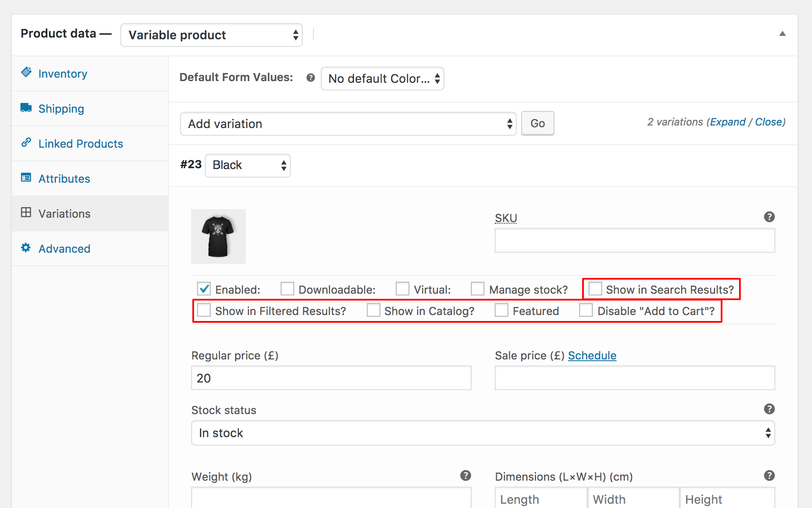Switch to the Variations tab
Image resolution: width=812 pixels, height=508 pixels.
(x=64, y=213)
